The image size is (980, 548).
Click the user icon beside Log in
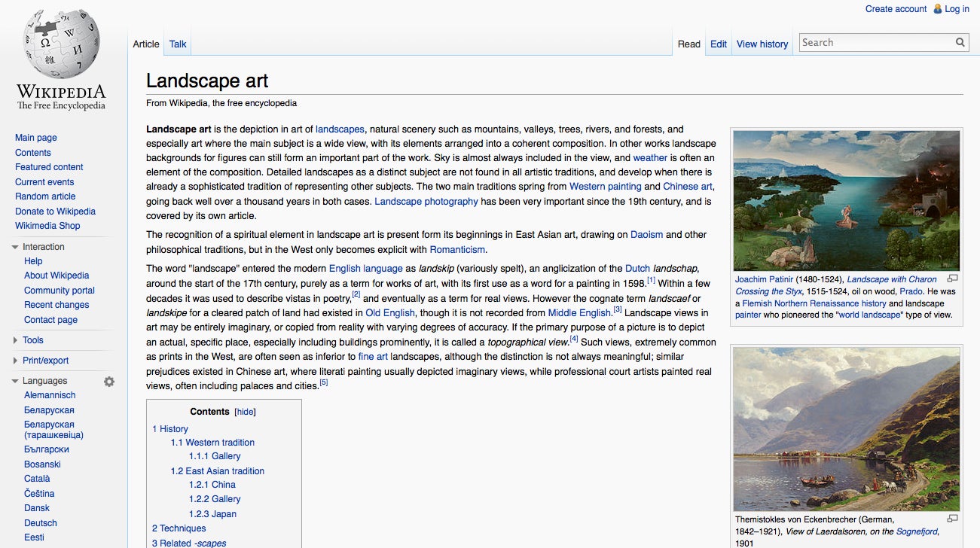(938, 9)
